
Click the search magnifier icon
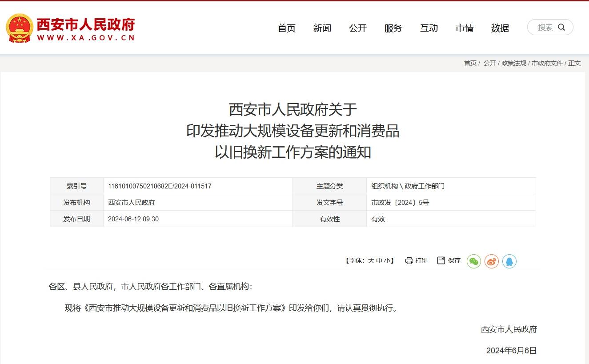tap(561, 27)
